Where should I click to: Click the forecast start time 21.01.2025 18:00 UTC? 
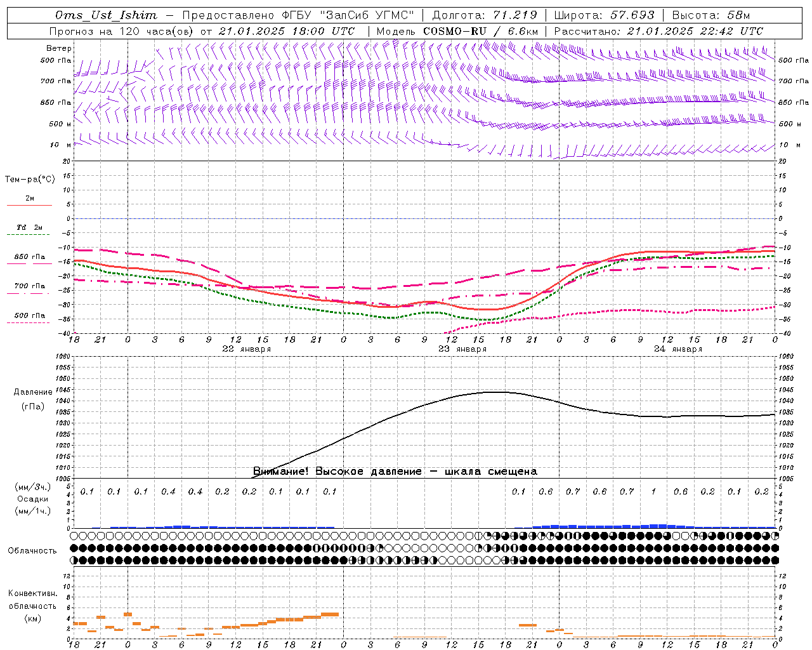(287, 31)
